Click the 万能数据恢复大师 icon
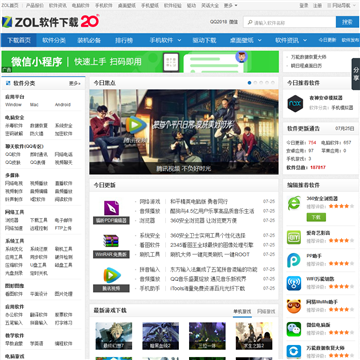 pyautogui.click(x=294, y=352)
